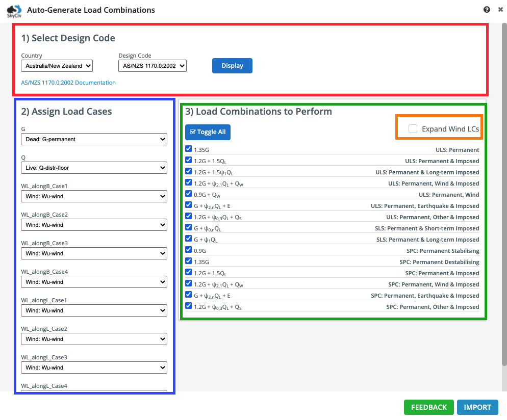Open the WL_alongL_Case3 dropdown
507x420 pixels.
(94, 367)
